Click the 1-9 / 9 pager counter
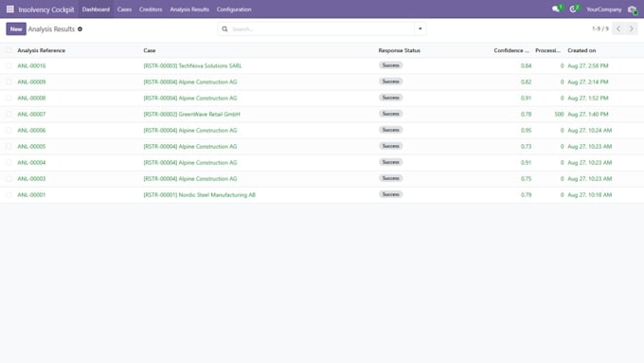 600,28
